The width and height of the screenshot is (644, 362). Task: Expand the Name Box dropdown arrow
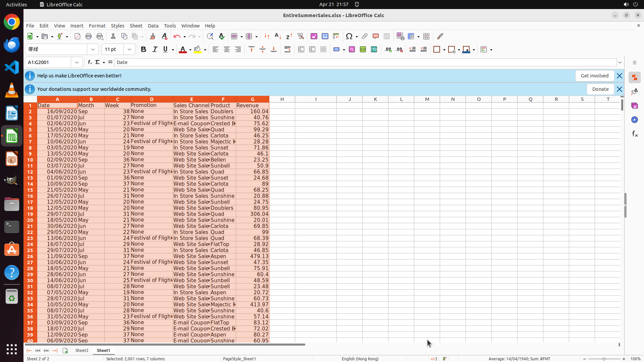(77, 62)
